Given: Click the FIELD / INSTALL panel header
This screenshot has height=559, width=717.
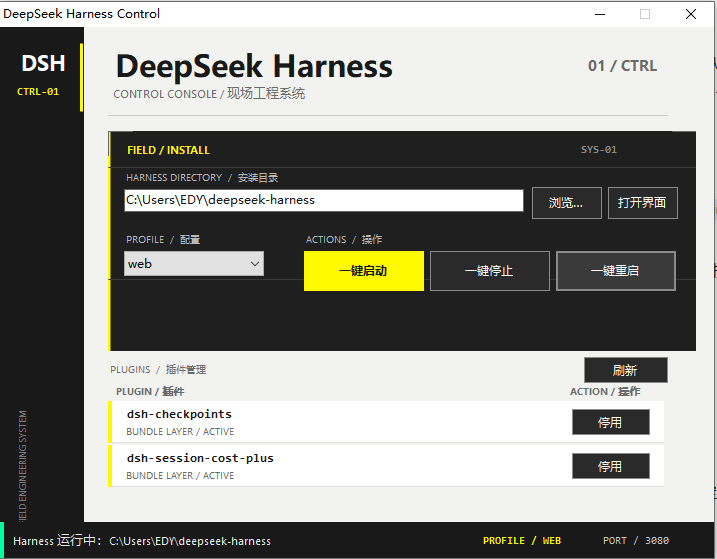Looking at the screenshot, I should coord(168,150).
